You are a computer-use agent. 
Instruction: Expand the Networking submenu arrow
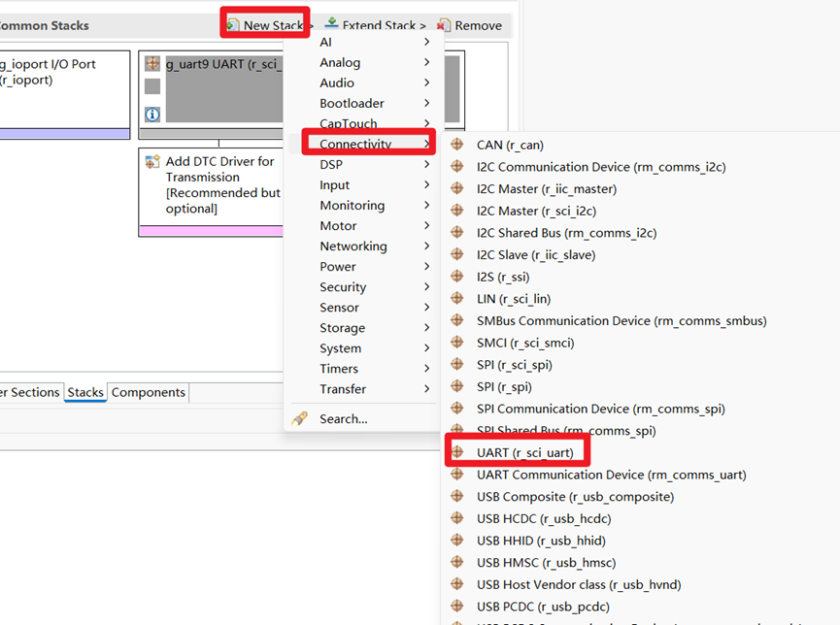pos(426,246)
